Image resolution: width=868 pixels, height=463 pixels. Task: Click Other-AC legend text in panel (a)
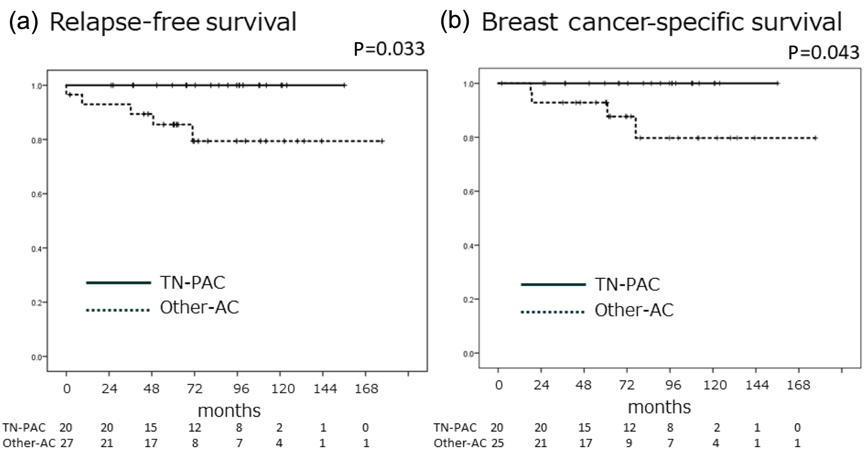199,308
